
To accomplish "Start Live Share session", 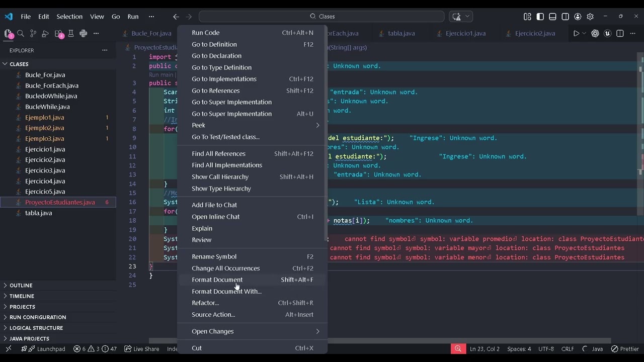I will click(142, 349).
